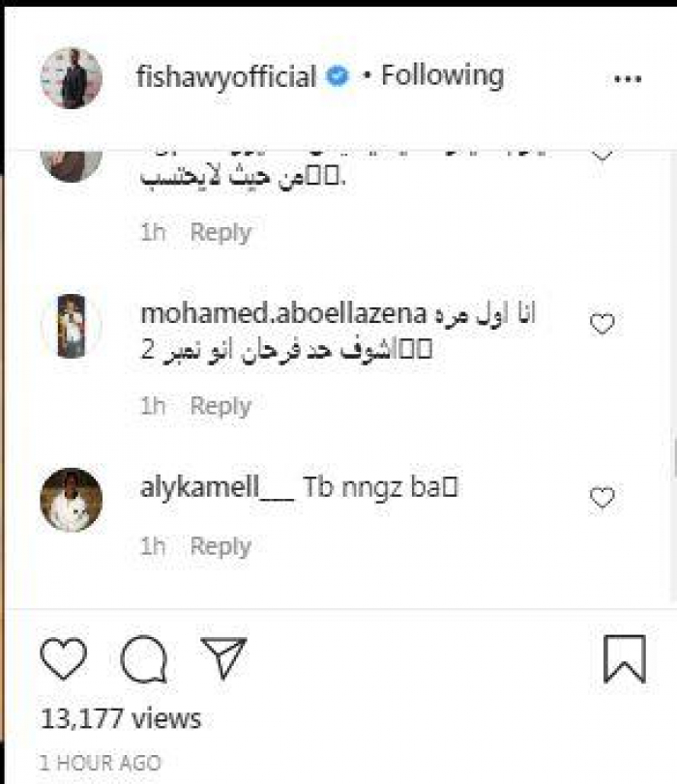Open alykamell___ username link
This screenshot has width=677, height=784.
point(216,488)
